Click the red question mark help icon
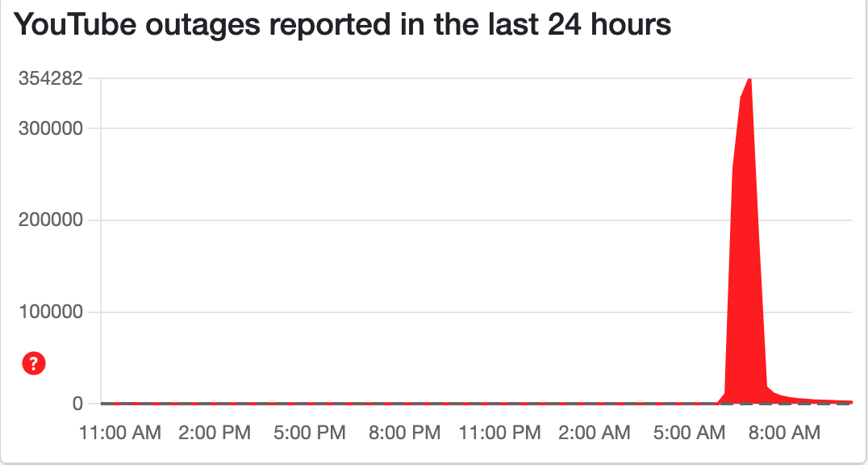The image size is (868, 465). tap(34, 365)
